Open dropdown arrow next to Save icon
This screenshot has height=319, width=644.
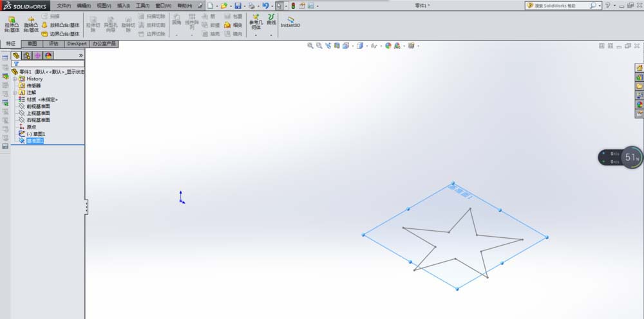click(x=244, y=6)
